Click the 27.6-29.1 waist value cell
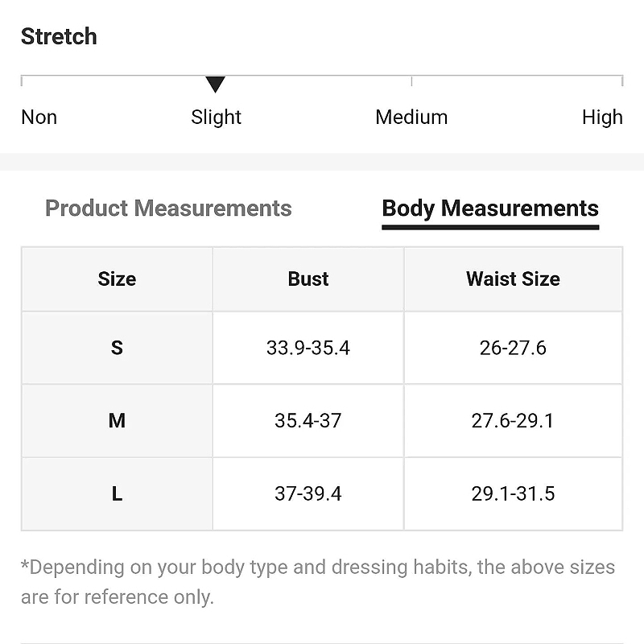Viewport: 644px width, 644px height. [x=513, y=420]
